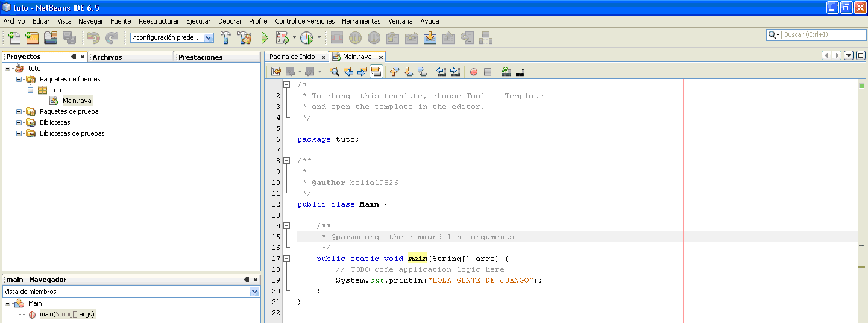Screen dimensions: 868x323
Task: Open the Archivo menu
Action: coord(14,21)
